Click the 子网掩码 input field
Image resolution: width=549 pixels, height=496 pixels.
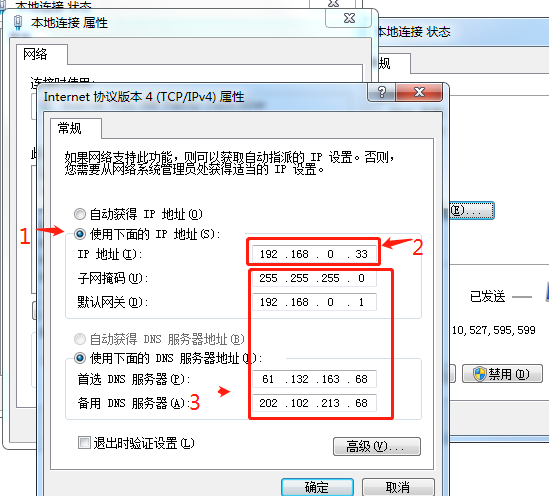point(314,278)
